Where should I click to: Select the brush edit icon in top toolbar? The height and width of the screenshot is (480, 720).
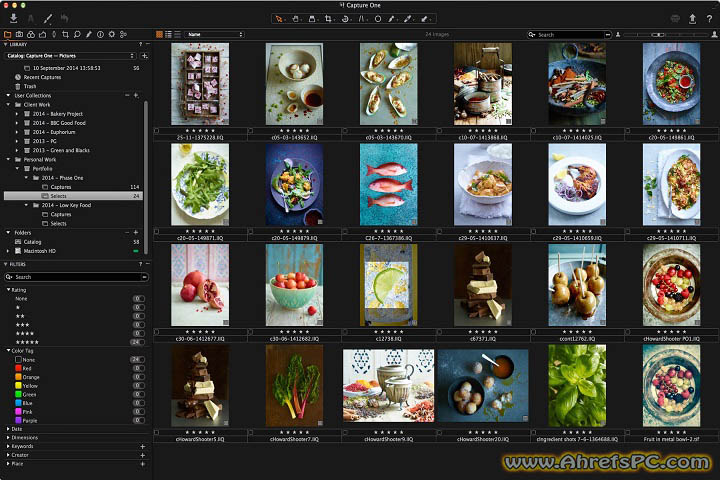pos(48,19)
